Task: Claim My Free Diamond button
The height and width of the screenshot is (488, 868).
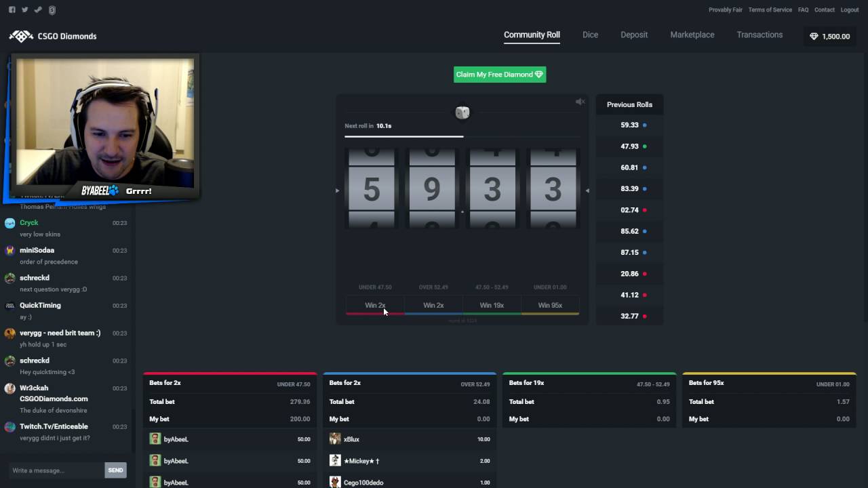Action: [500, 75]
